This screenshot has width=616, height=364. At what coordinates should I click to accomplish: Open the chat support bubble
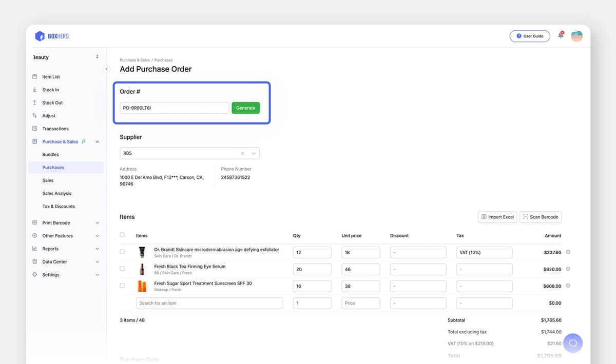[x=573, y=343]
